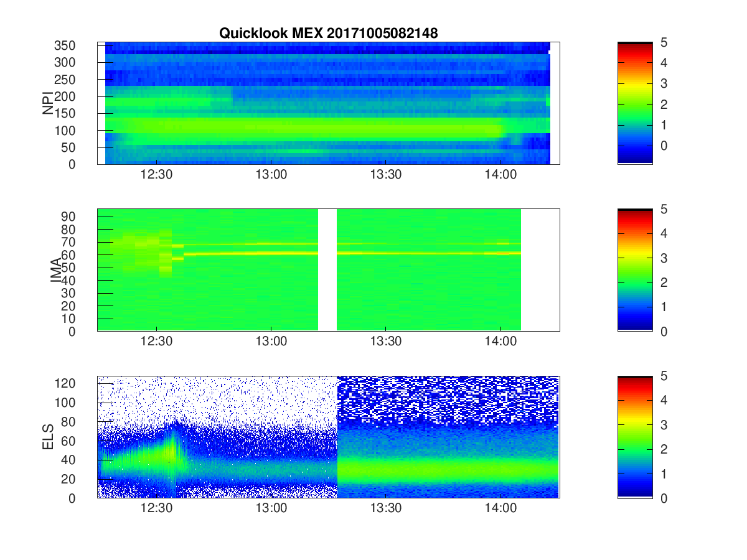747x560 pixels.
Task: Click the 5 label on the ELS colorbar
Action: [x=663, y=376]
